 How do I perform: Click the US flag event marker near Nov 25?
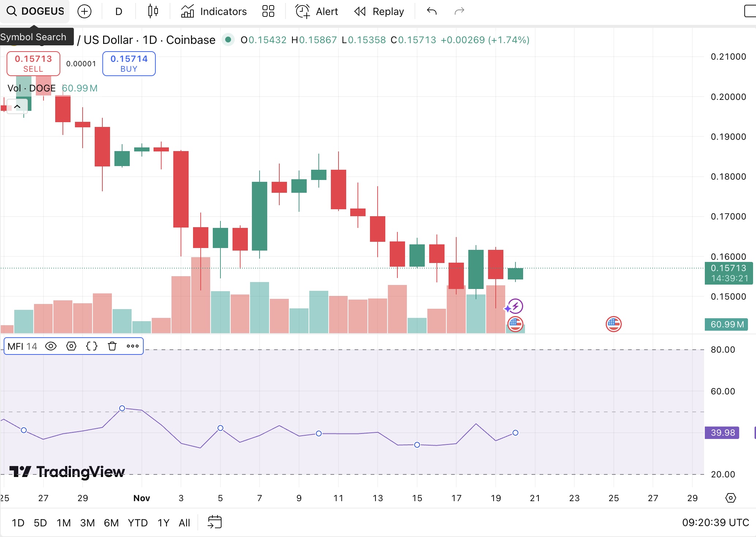pyautogui.click(x=613, y=324)
